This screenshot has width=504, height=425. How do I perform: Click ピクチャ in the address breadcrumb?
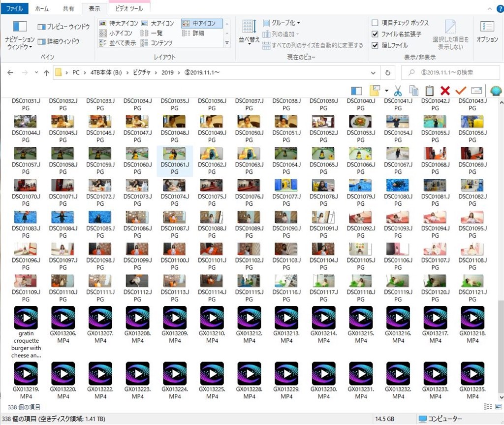pyautogui.click(x=142, y=73)
